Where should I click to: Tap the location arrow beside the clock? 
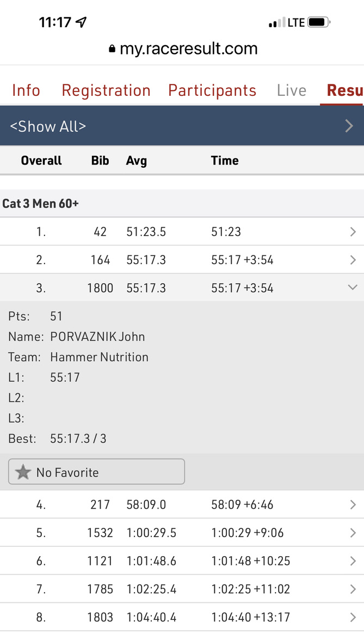click(82, 22)
